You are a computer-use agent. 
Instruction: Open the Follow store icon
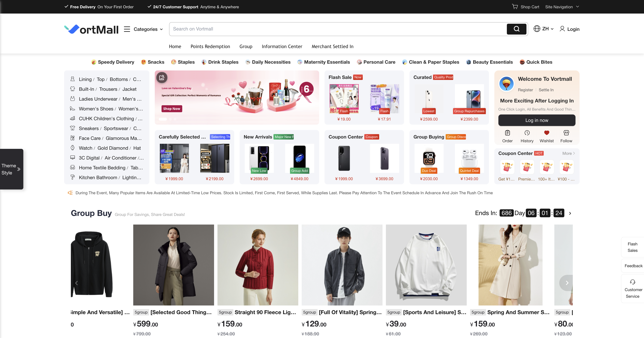coord(566,133)
